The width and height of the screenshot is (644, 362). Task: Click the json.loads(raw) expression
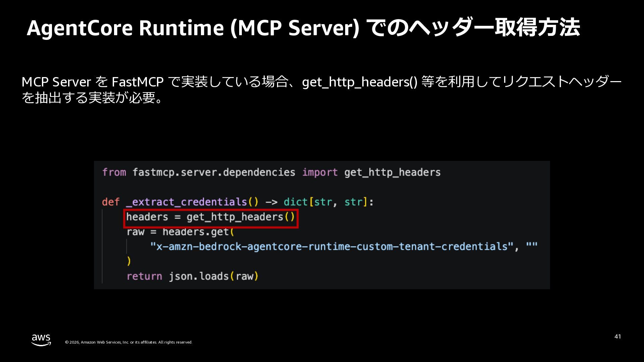click(213, 277)
